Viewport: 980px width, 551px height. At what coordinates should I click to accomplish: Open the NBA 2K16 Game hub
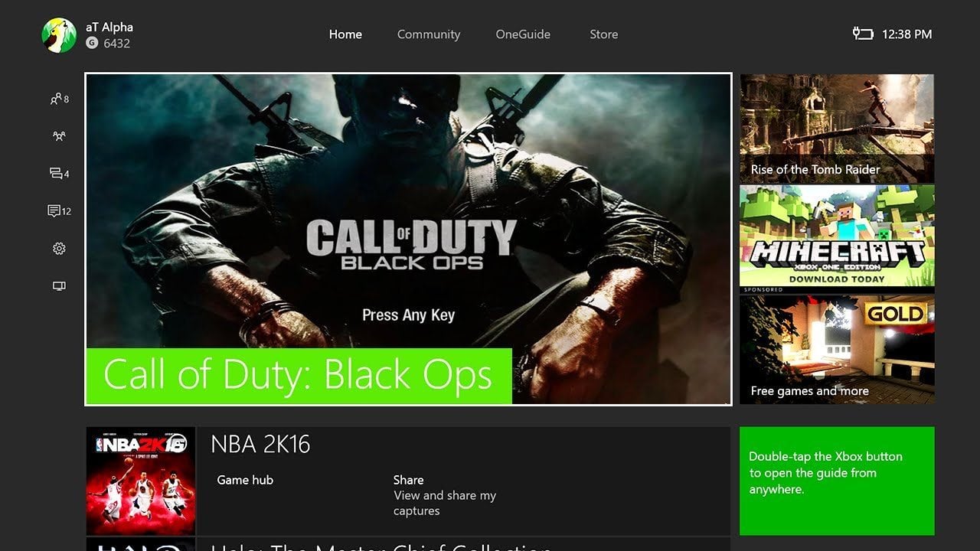click(x=245, y=480)
